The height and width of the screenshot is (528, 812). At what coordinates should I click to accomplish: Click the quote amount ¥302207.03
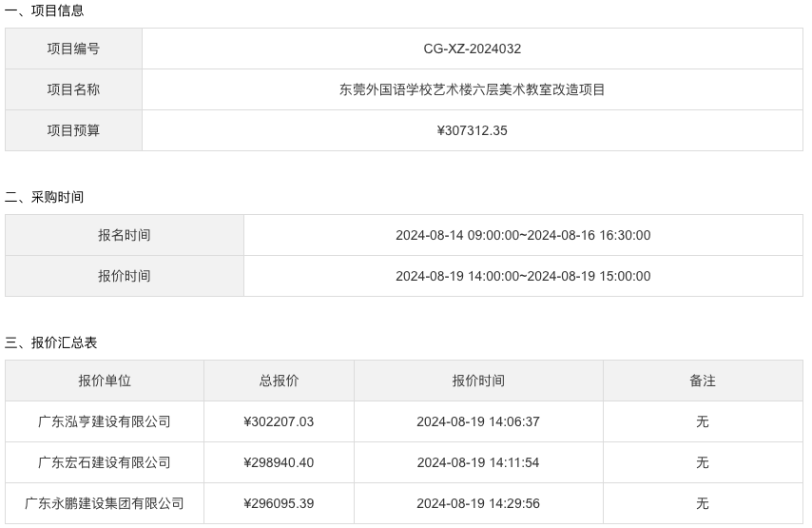point(279,421)
